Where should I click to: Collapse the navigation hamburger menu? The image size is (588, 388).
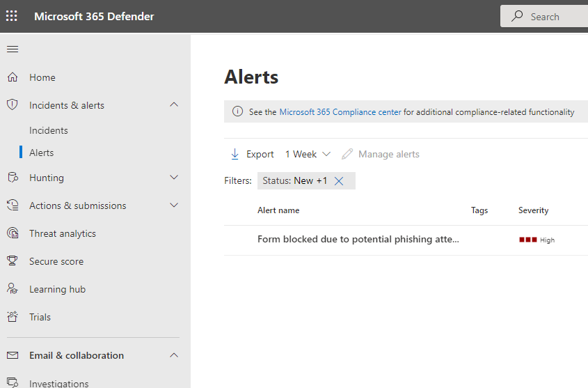point(13,49)
